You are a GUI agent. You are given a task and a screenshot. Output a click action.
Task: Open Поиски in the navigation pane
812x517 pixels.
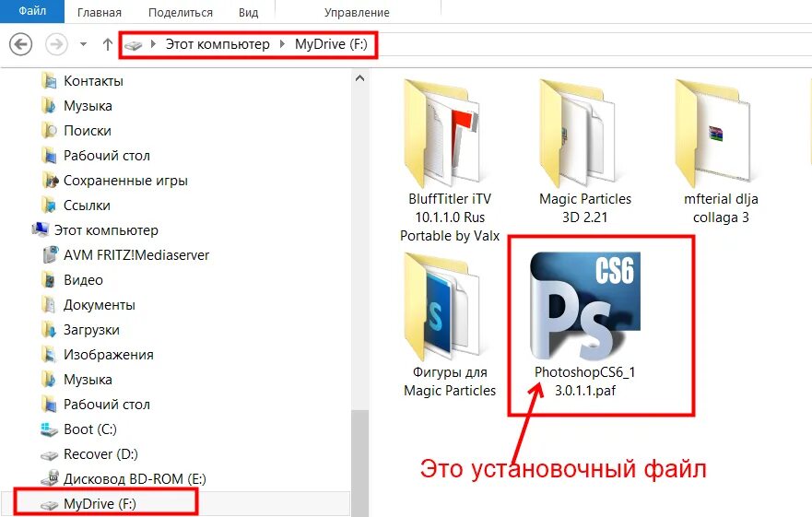click(87, 131)
